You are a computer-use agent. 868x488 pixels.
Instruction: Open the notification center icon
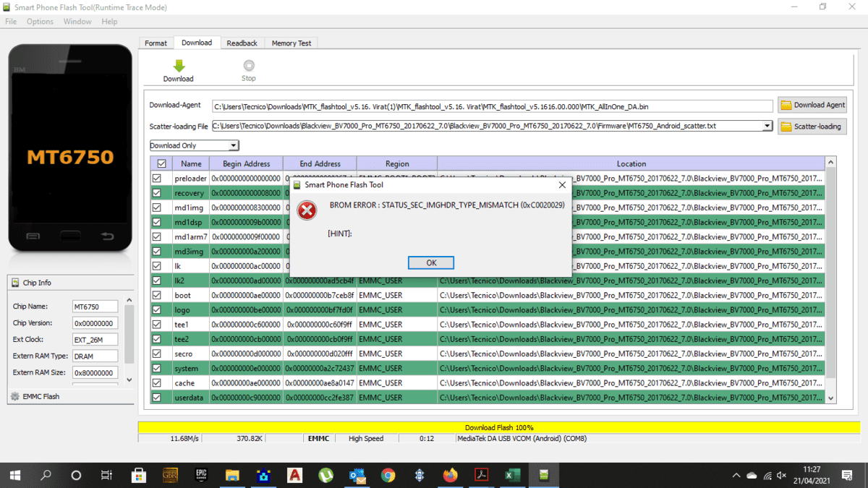pyautogui.click(x=848, y=475)
